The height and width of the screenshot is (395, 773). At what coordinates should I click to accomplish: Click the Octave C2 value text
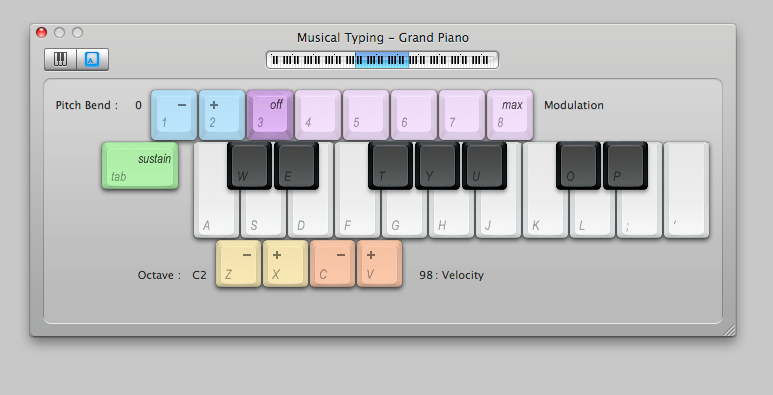pyautogui.click(x=199, y=275)
